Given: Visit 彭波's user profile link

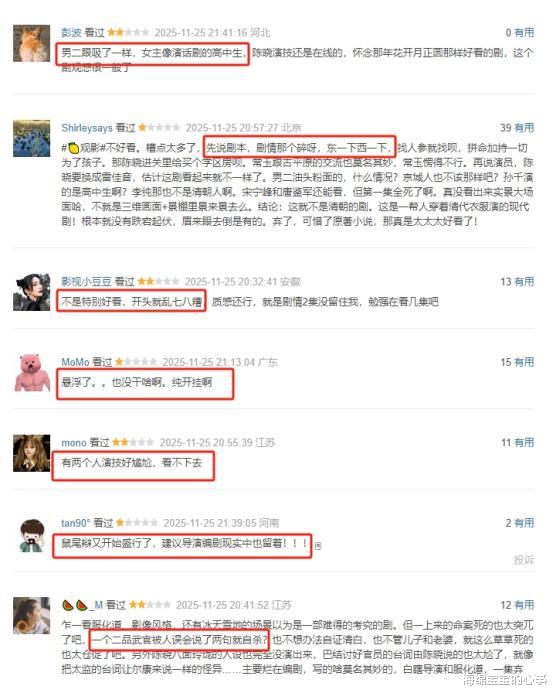Looking at the screenshot, I should [x=71, y=32].
